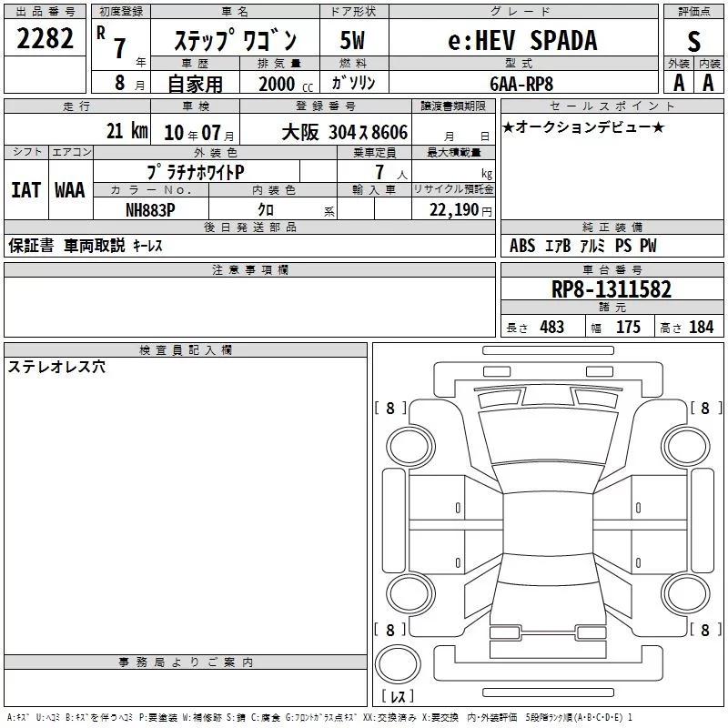The height and width of the screenshot is (728, 728).
Task: Click 車台番号 header label
Action: pos(612,269)
